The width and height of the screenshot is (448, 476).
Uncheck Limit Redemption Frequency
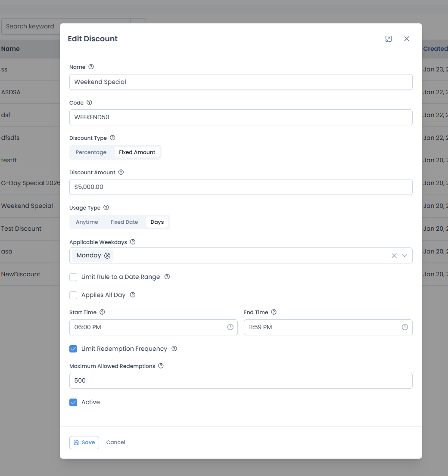pos(73,349)
